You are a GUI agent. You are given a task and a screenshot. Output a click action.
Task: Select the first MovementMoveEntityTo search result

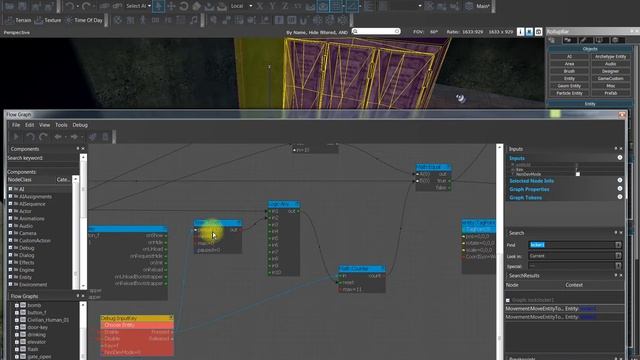564,309
